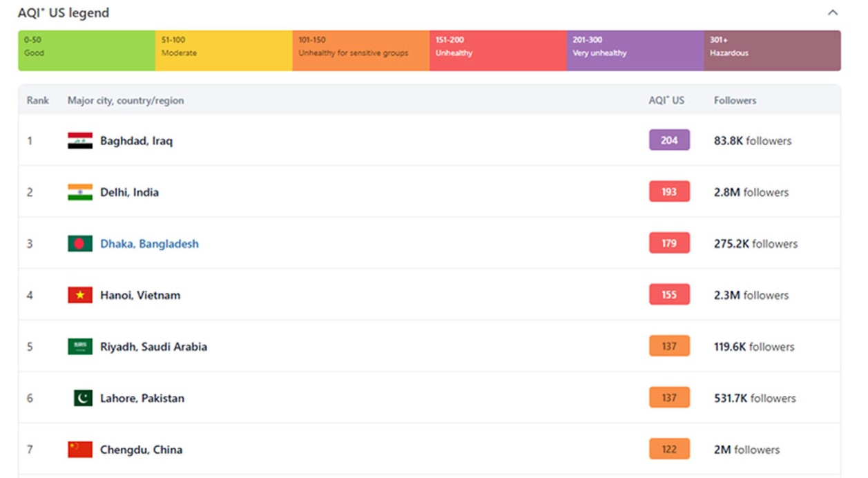The image size is (868, 478).
Task: Click the red Unhealthy 151-200 legend swatch
Action: tap(498, 50)
